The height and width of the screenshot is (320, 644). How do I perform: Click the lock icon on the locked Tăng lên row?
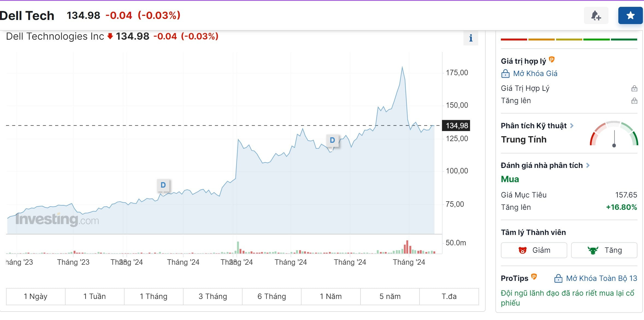pos(634,101)
